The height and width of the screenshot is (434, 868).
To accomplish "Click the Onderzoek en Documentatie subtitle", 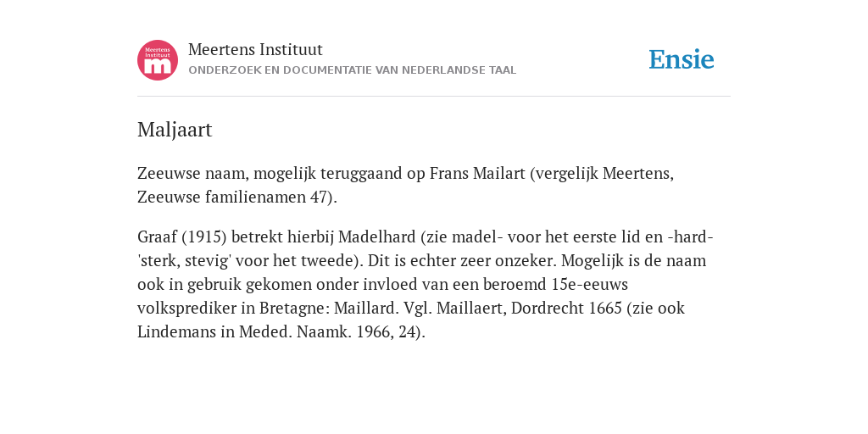I will coord(352,70).
